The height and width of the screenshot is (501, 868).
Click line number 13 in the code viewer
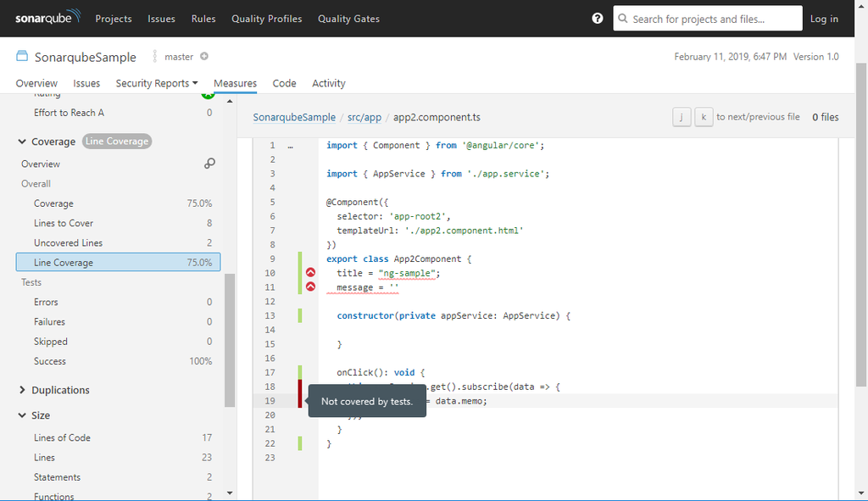[270, 315]
